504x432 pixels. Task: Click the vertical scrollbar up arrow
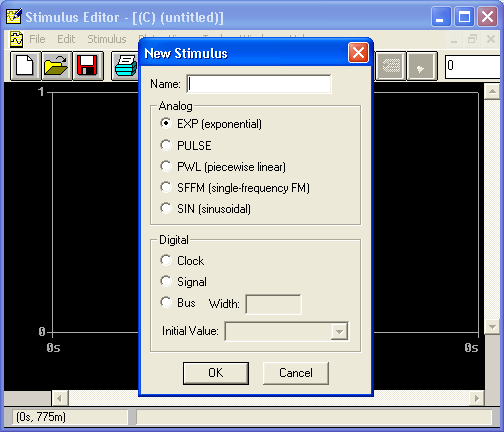(492, 91)
